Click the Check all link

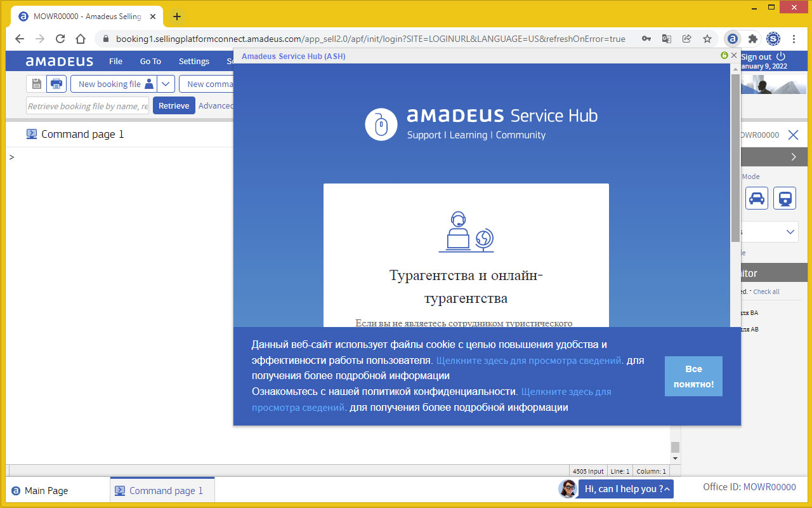[x=766, y=291]
